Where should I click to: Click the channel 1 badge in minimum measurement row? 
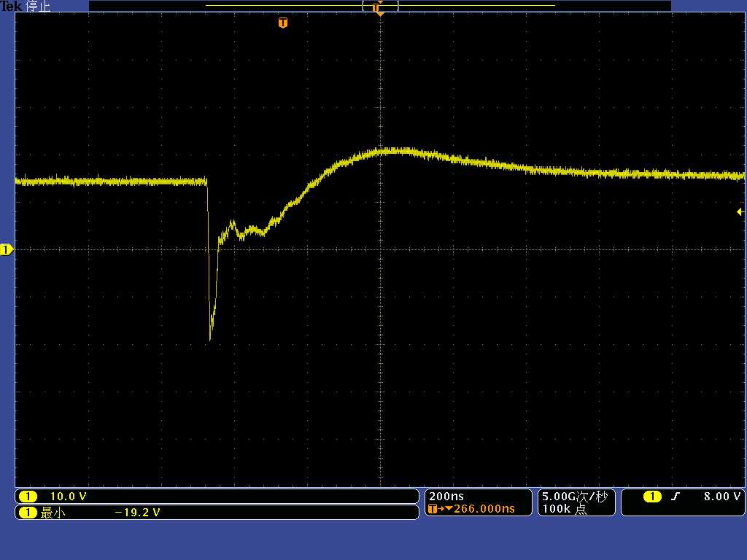[x=28, y=513]
